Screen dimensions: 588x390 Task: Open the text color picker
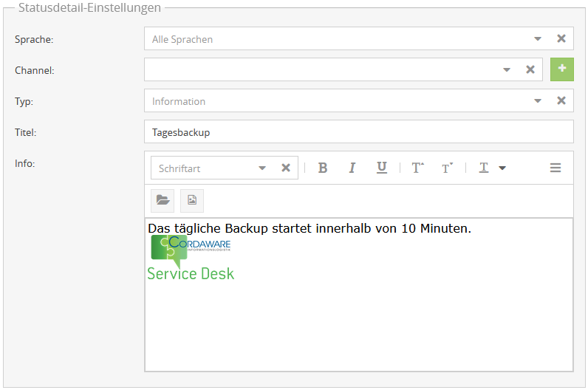coord(490,168)
